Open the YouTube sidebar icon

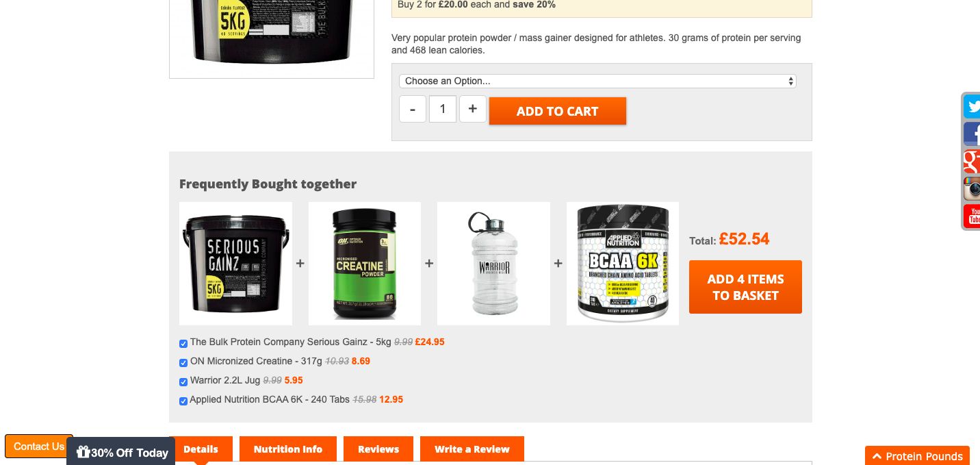pos(972,216)
